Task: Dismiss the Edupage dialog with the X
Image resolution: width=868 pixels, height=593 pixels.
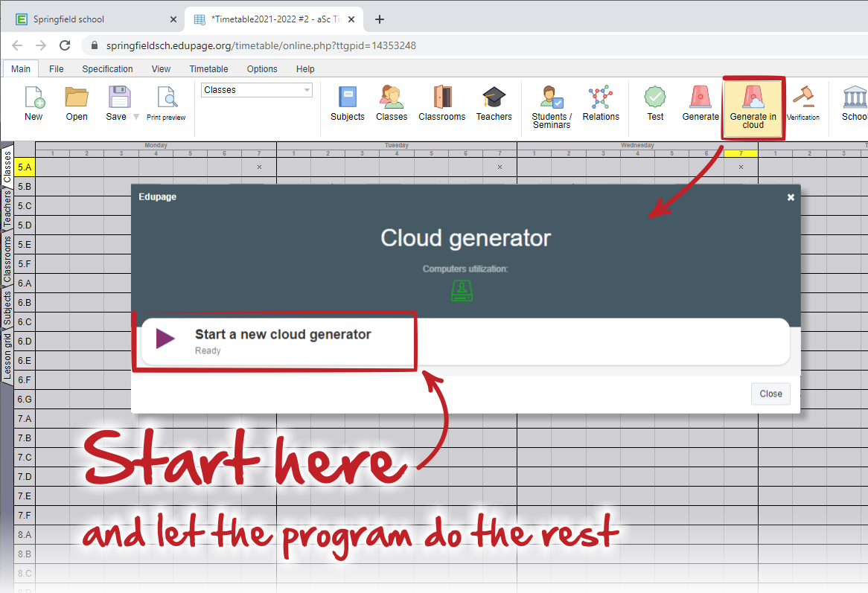Action: pyautogui.click(x=791, y=197)
